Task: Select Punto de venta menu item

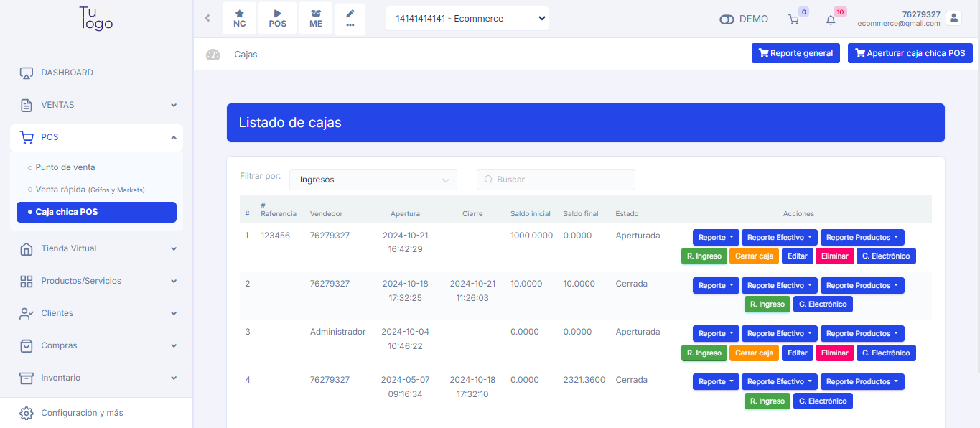Action: [x=65, y=167]
